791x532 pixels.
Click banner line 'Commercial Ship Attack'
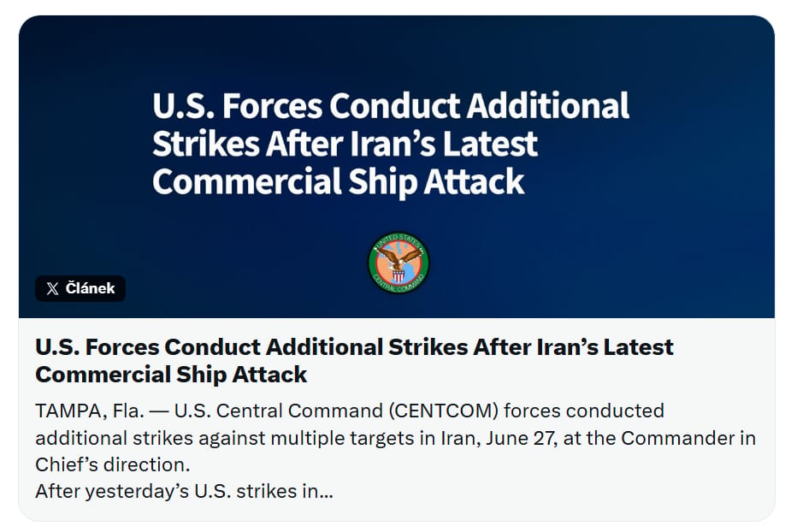[339, 181]
